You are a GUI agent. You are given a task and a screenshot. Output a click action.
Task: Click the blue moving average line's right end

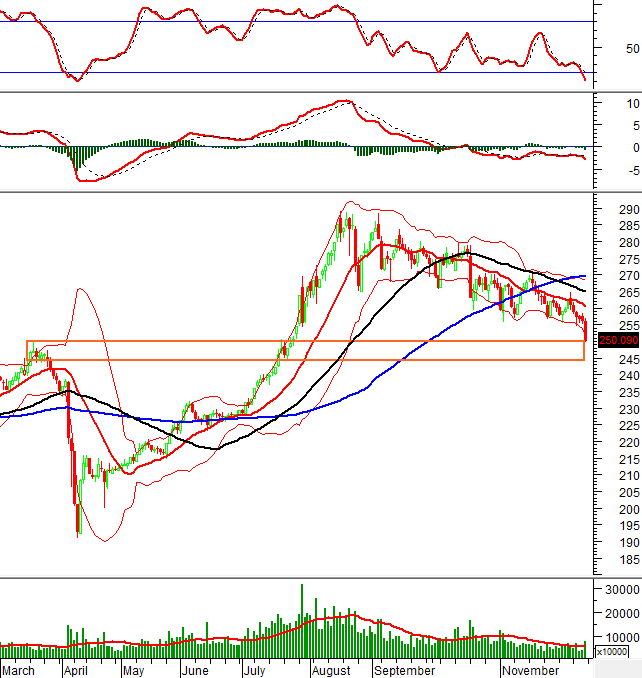coord(583,276)
